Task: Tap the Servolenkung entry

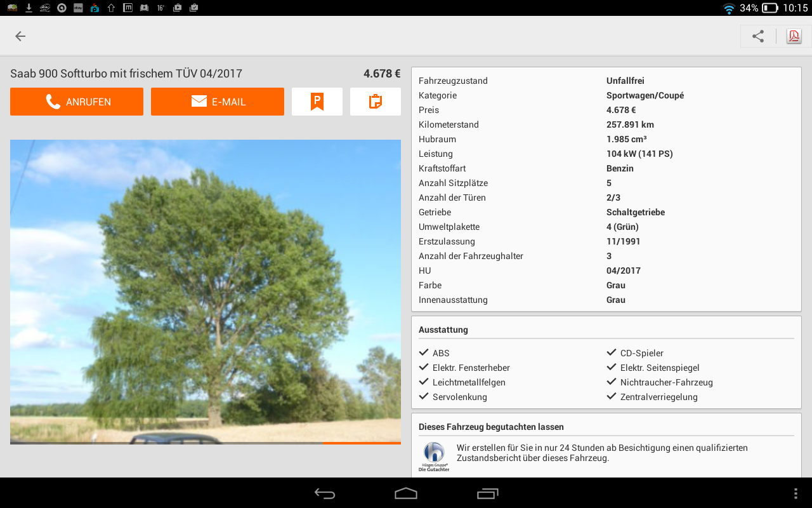Action: [x=453, y=397]
